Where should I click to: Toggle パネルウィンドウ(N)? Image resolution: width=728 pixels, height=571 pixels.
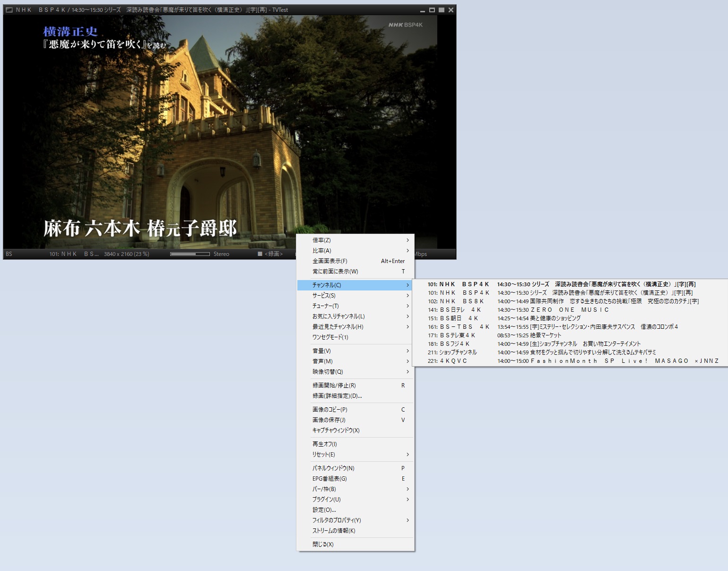355,468
